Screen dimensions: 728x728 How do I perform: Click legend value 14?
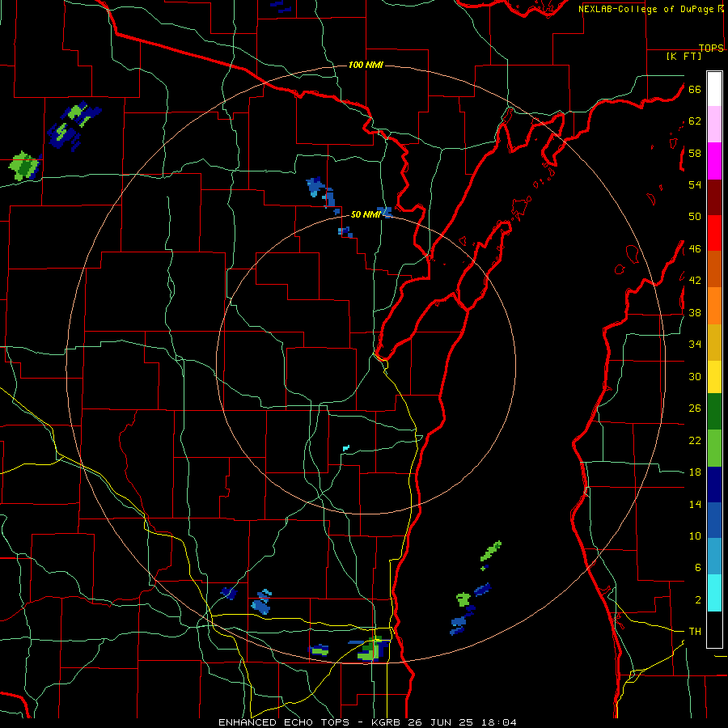(x=695, y=504)
